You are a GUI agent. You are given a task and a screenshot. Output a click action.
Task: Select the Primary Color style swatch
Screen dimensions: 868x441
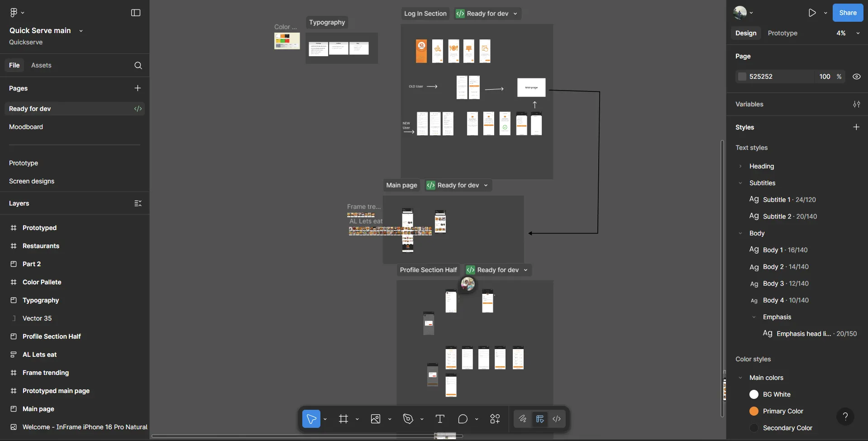pos(754,411)
